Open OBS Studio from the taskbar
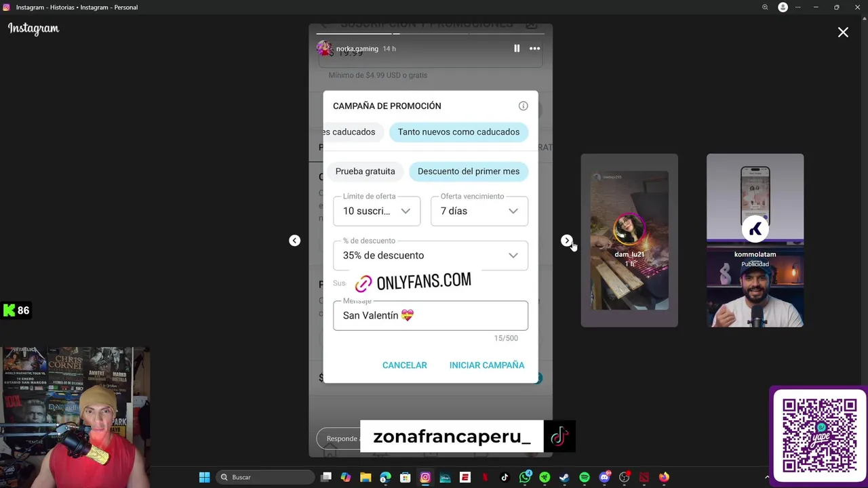This screenshot has height=488, width=868. coord(624,477)
